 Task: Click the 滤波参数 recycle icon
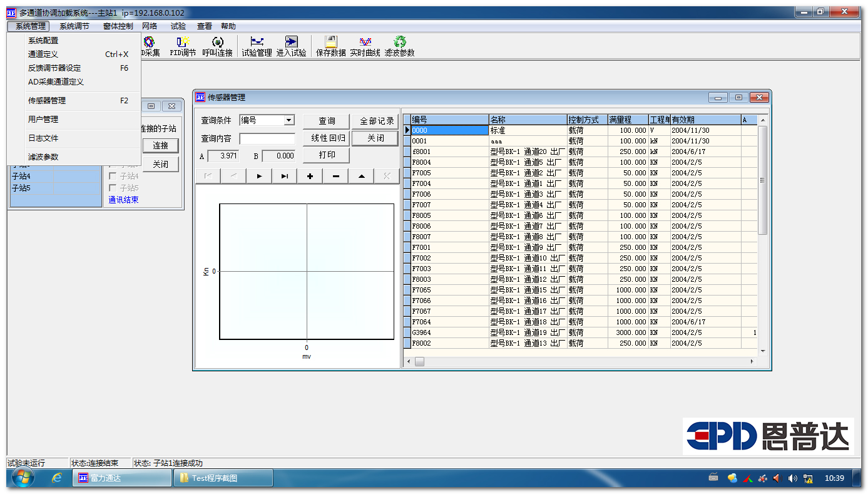pyautogui.click(x=400, y=46)
